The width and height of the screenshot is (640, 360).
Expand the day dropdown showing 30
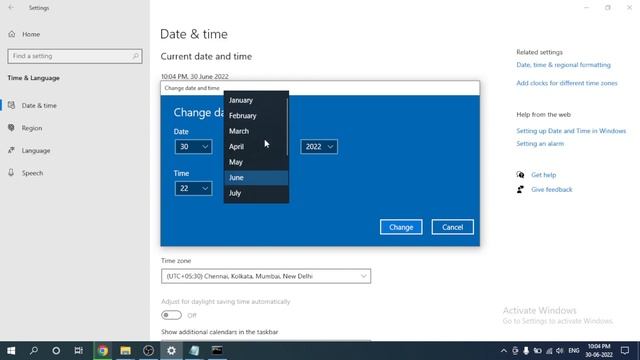pyautogui.click(x=193, y=147)
